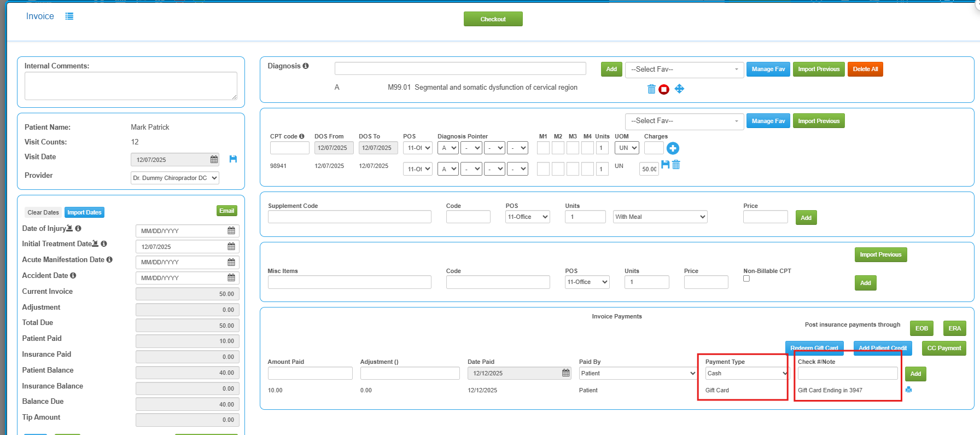
Task: Open the With Meal supplement dropdown
Action: pos(660,217)
